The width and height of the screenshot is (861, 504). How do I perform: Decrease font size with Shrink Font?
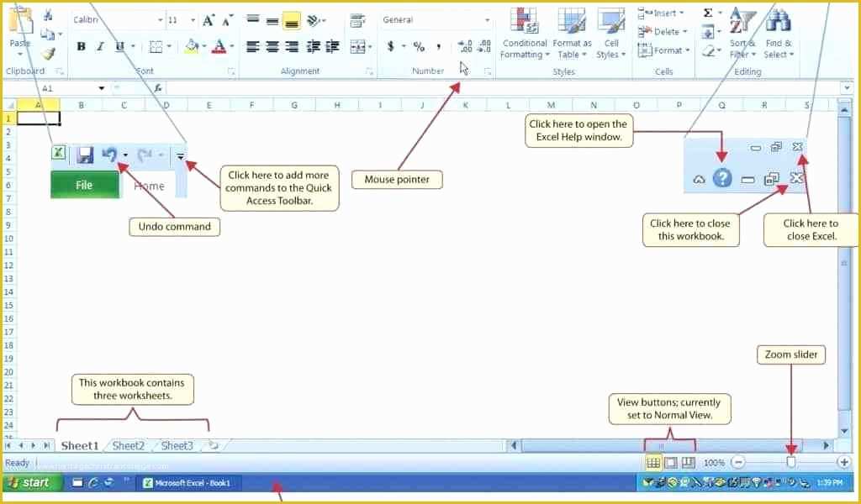(x=227, y=20)
